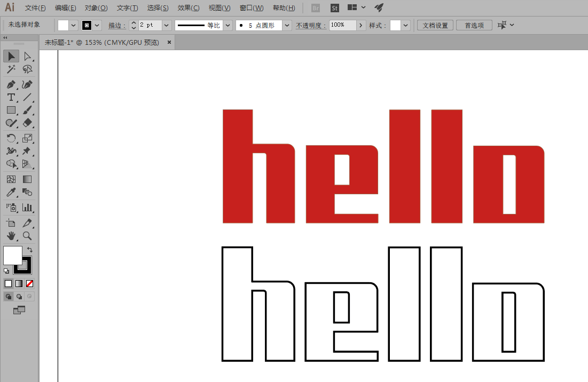Open the 编辑(E) menu
This screenshot has width=588, height=382.
click(x=66, y=8)
